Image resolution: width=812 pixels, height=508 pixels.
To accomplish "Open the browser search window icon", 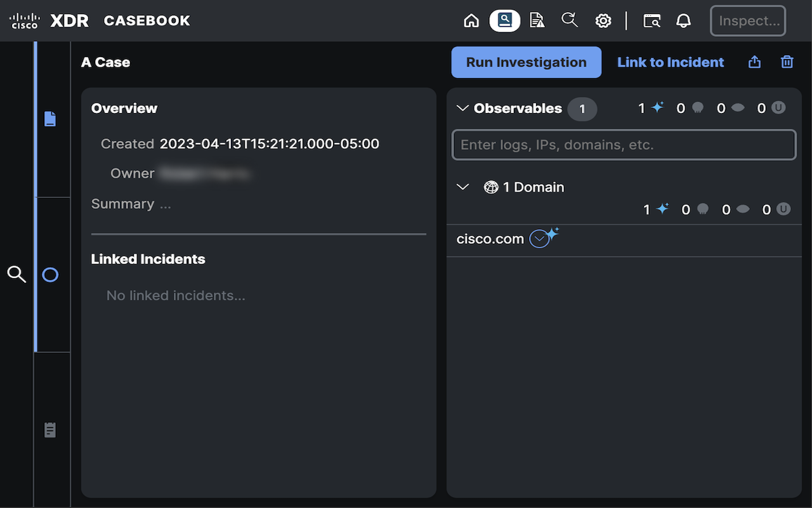I will point(652,21).
